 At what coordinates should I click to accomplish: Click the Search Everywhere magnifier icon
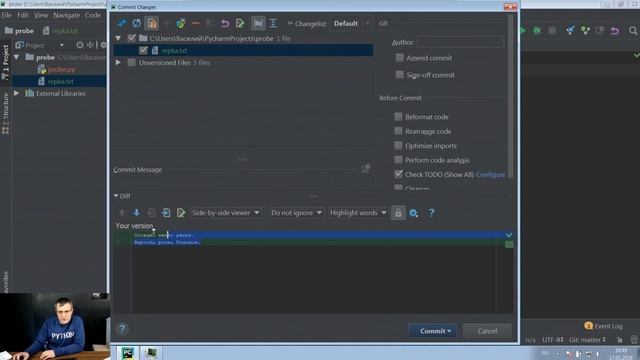[x=633, y=31]
